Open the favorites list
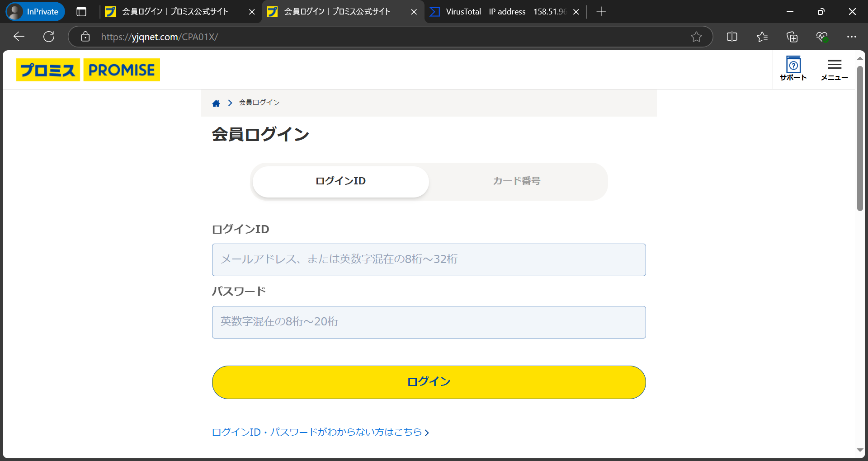 pyautogui.click(x=762, y=37)
